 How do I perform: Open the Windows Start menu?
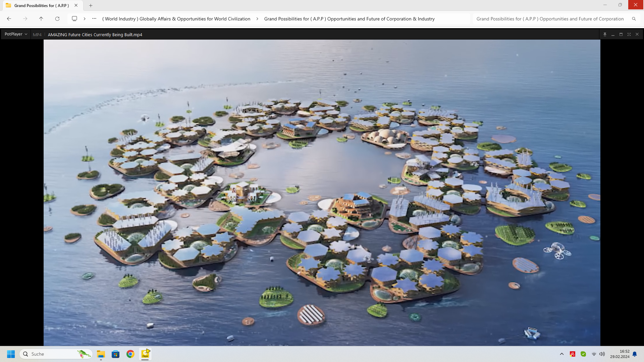pyautogui.click(x=11, y=354)
